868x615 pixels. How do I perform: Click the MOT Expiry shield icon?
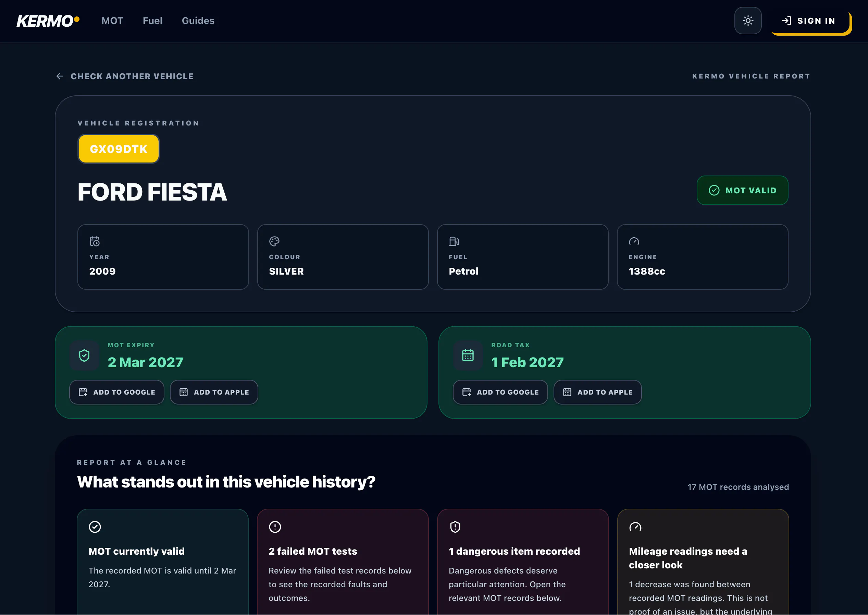[x=84, y=355]
